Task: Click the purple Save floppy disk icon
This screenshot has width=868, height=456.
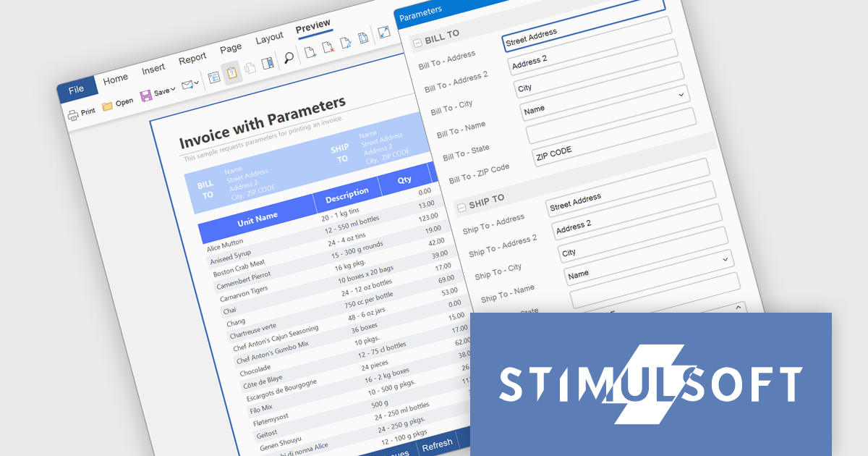Action: tap(145, 96)
